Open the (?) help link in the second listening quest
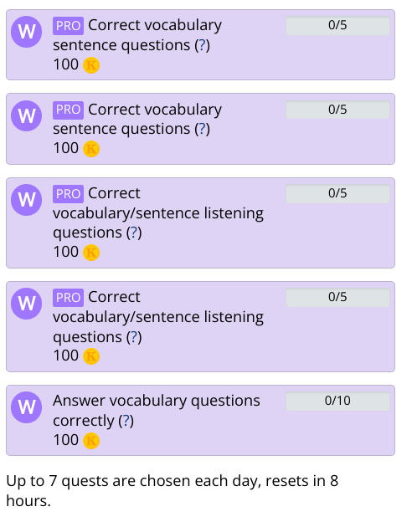 pos(134,337)
